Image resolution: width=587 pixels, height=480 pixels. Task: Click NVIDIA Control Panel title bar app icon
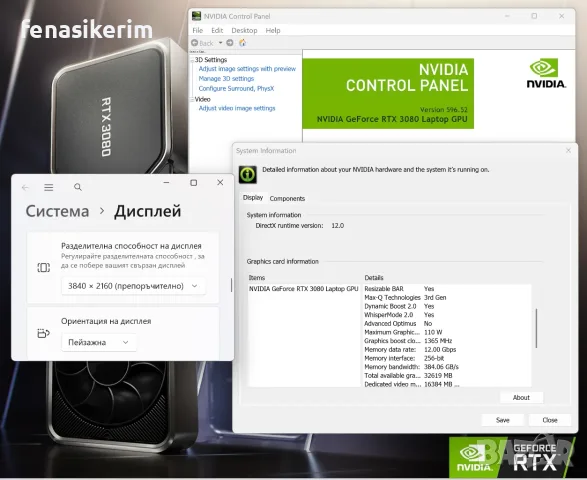click(x=196, y=16)
